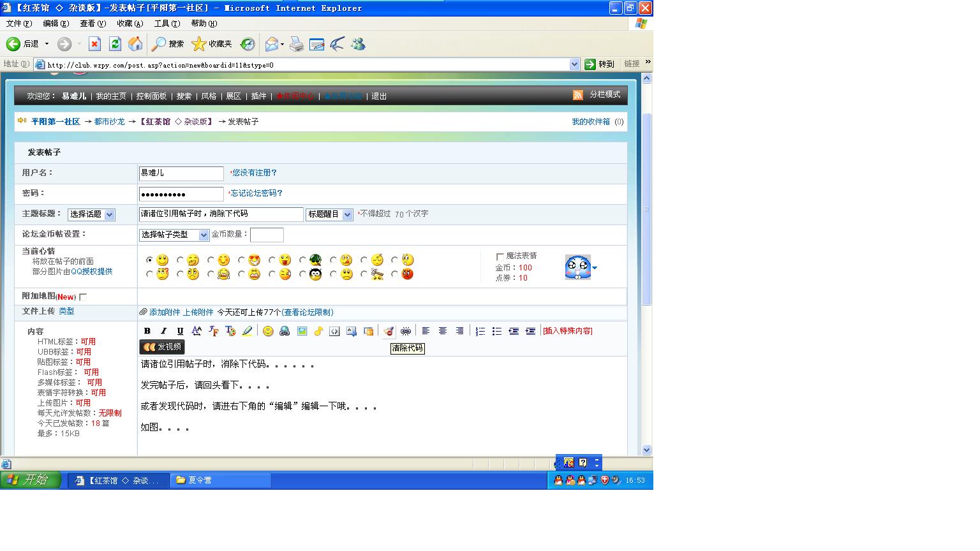Click the 发视频 video button

point(162,347)
